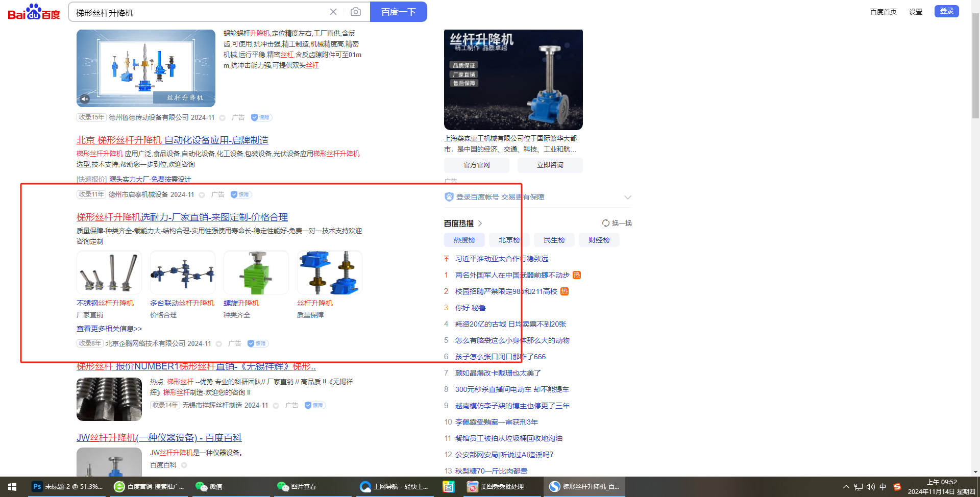Expand the 登录百度帐号 交易更有保障 panel chevron
The width and height of the screenshot is (980, 497).
(x=627, y=197)
